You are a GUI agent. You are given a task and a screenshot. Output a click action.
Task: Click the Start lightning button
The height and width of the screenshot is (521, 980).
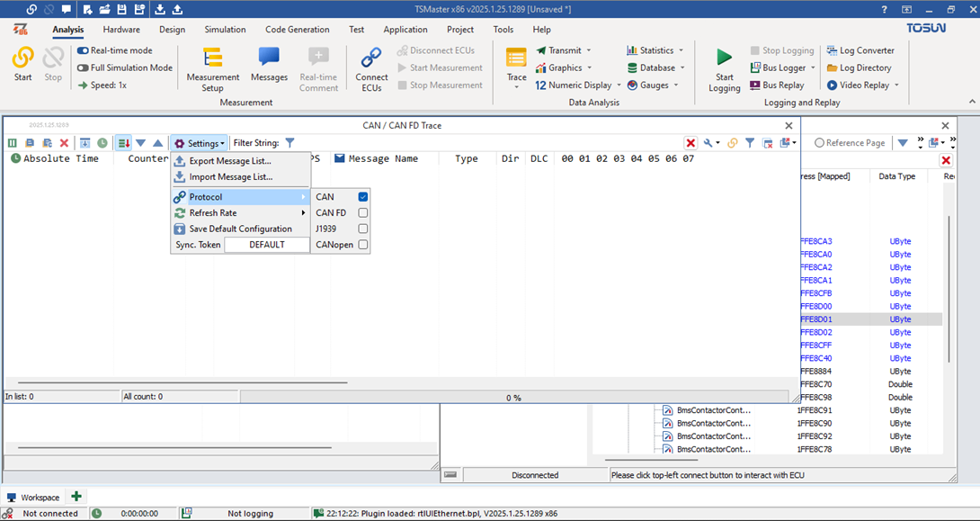click(23, 65)
